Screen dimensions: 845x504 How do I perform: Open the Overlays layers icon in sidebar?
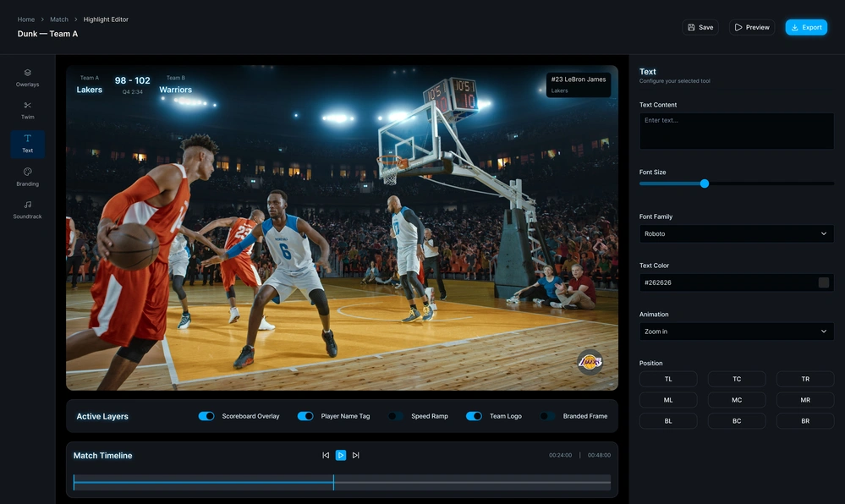pos(27,73)
